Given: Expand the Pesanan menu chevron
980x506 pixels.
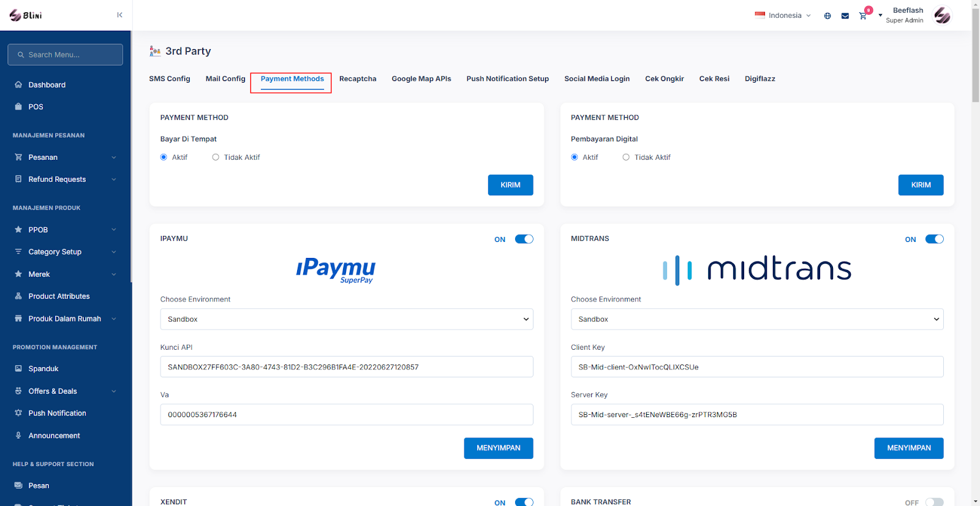Looking at the screenshot, I should pos(114,157).
